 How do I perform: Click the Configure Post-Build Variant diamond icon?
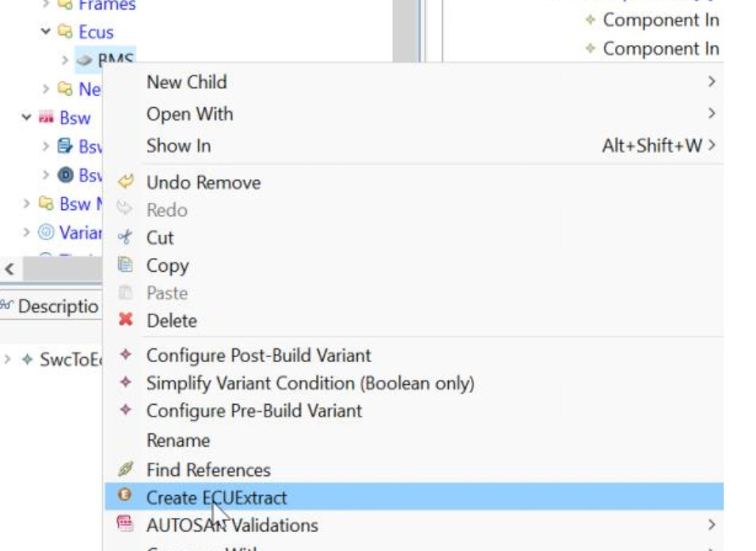126,354
